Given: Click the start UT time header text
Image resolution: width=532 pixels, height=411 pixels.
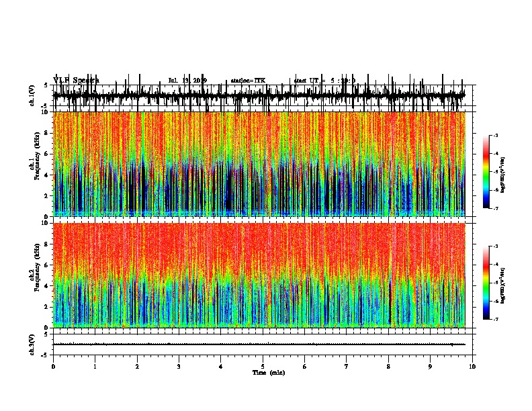Looking at the screenshot, I should tap(324, 81).
